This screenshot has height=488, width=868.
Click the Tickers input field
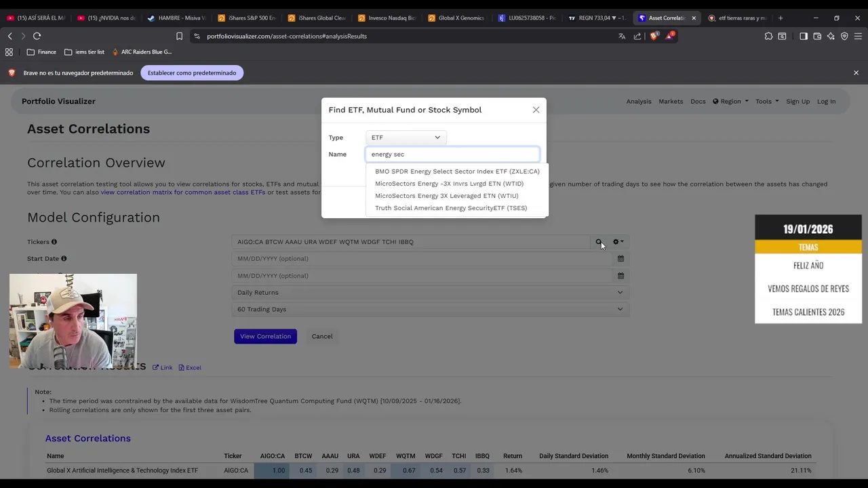(410, 242)
